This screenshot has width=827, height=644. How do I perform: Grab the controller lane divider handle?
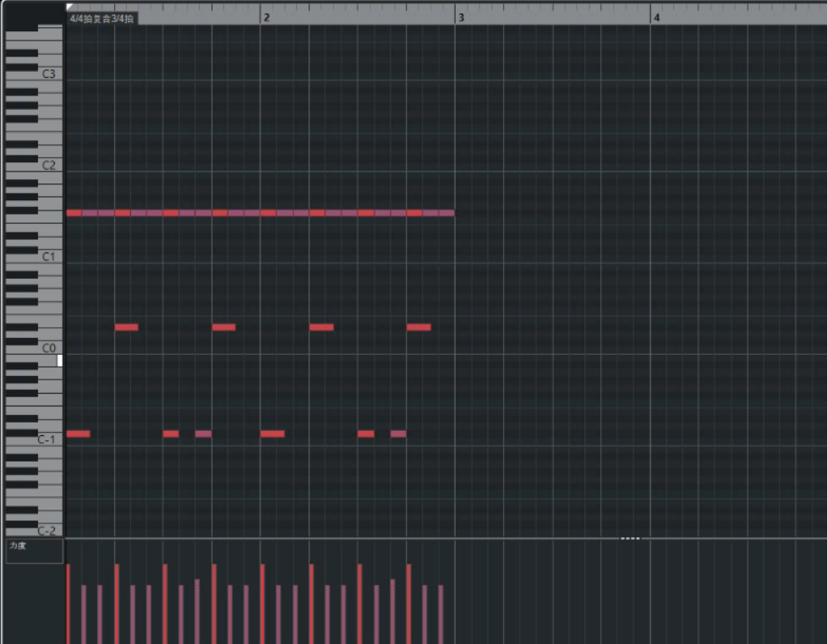[x=630, y=538]
